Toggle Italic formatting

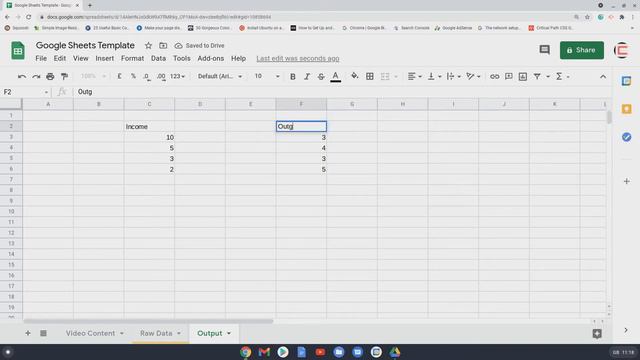point(307,76)
